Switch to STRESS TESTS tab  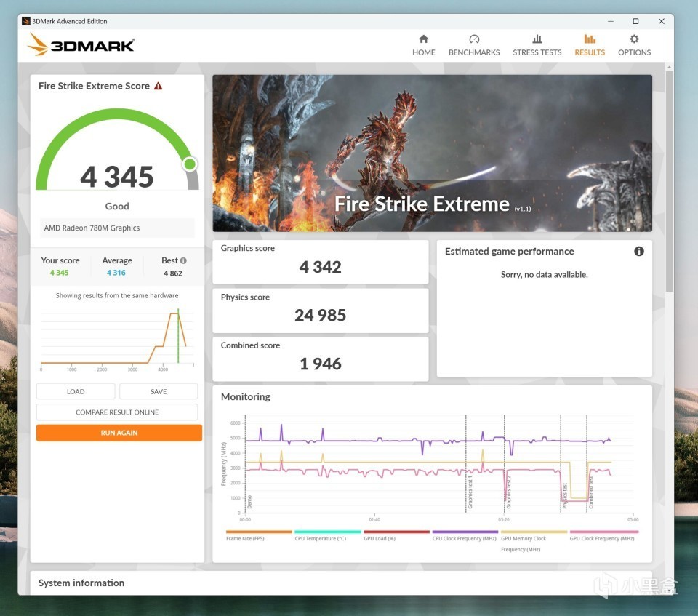pos(537,45)
